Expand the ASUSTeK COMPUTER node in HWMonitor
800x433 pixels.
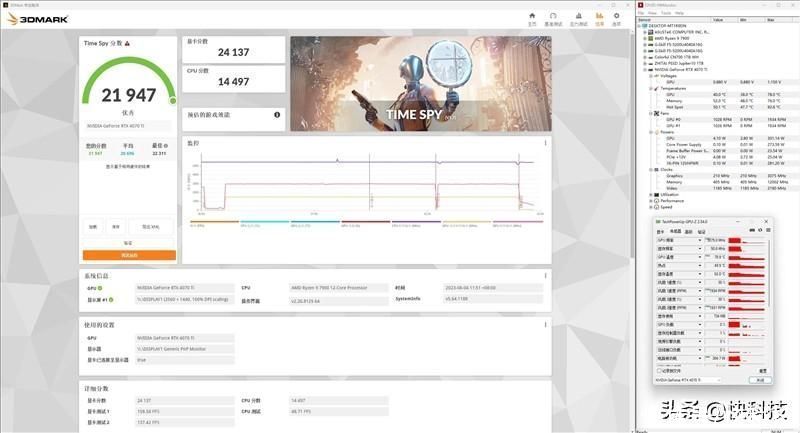coord(645,32)
